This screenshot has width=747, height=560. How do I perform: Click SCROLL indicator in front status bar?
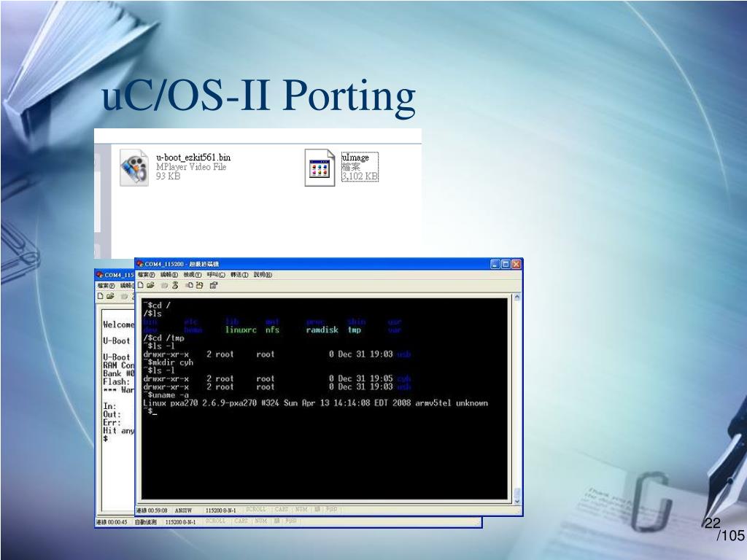point(256,509)
